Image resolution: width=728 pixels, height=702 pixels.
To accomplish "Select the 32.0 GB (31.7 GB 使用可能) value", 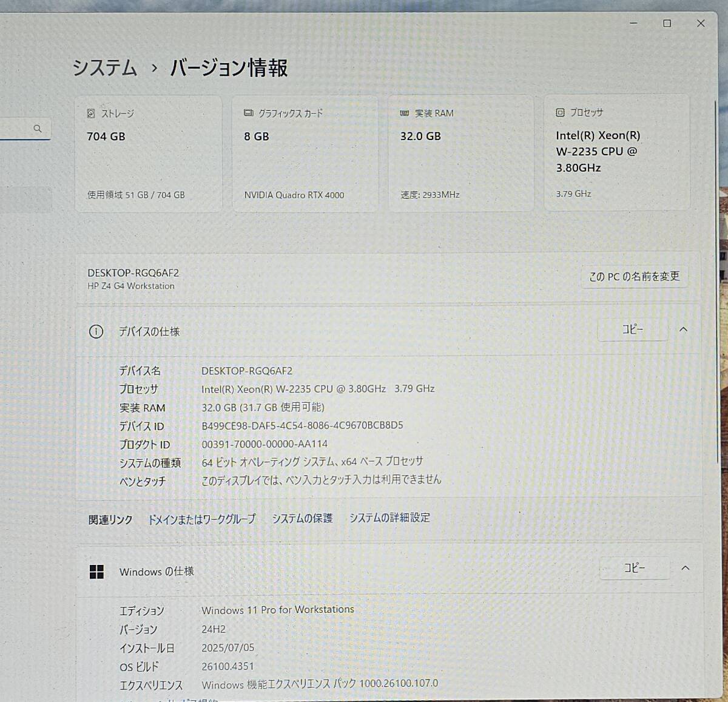I will [x=263, y=407].
